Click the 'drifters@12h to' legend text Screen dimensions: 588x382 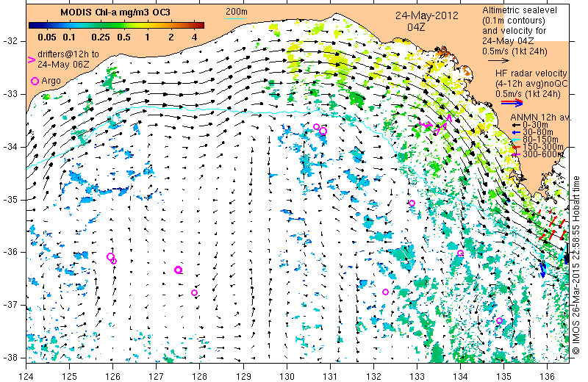pos(68,54)
